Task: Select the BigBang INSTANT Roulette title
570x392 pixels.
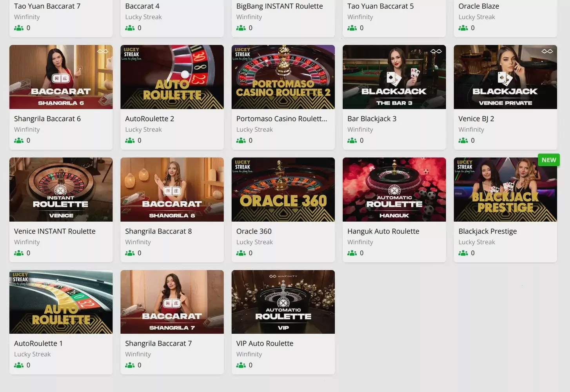Action: pyautogui.click(x=280, y=6)
